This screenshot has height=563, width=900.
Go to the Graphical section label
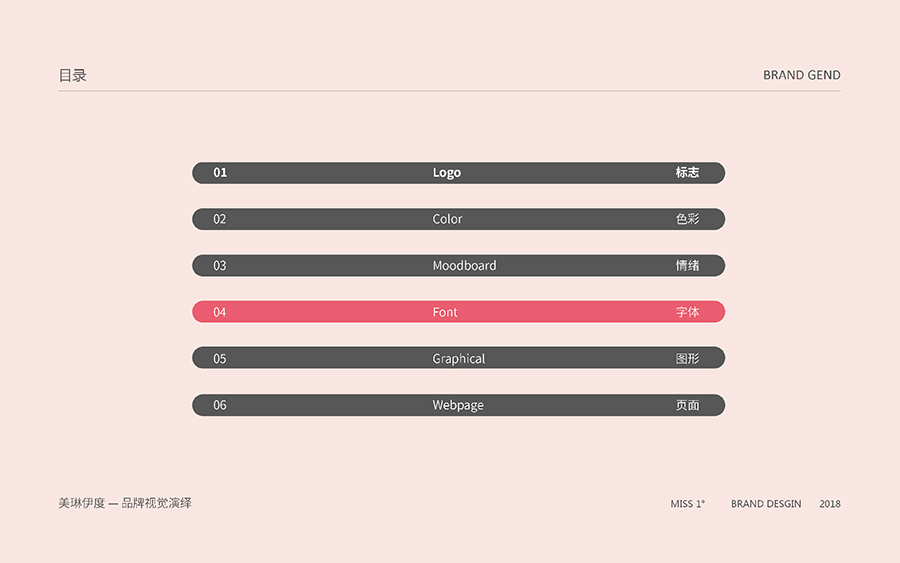tap(459, 359)
